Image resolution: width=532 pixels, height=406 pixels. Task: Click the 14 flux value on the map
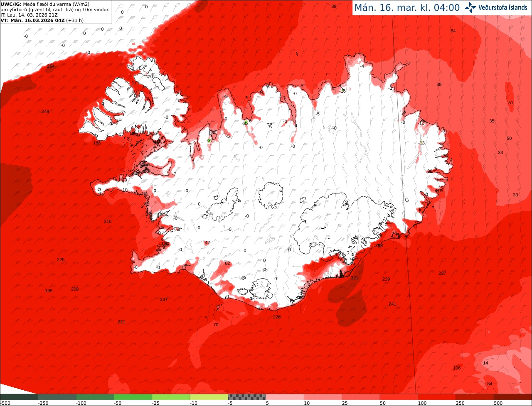coord(485,363)
